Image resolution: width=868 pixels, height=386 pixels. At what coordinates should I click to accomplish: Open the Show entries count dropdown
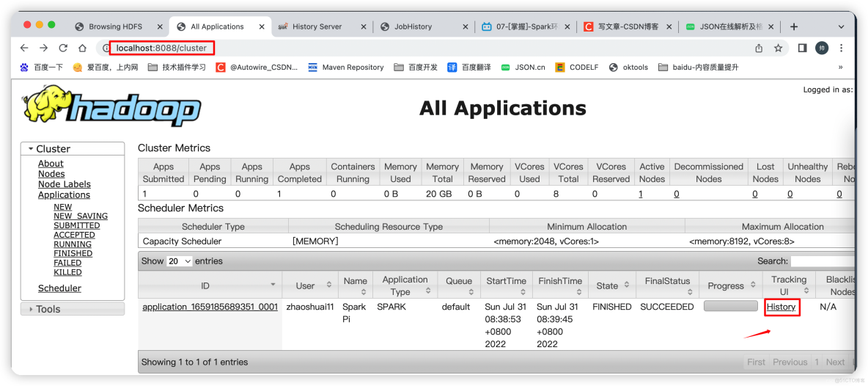click(x=180, y=261)
